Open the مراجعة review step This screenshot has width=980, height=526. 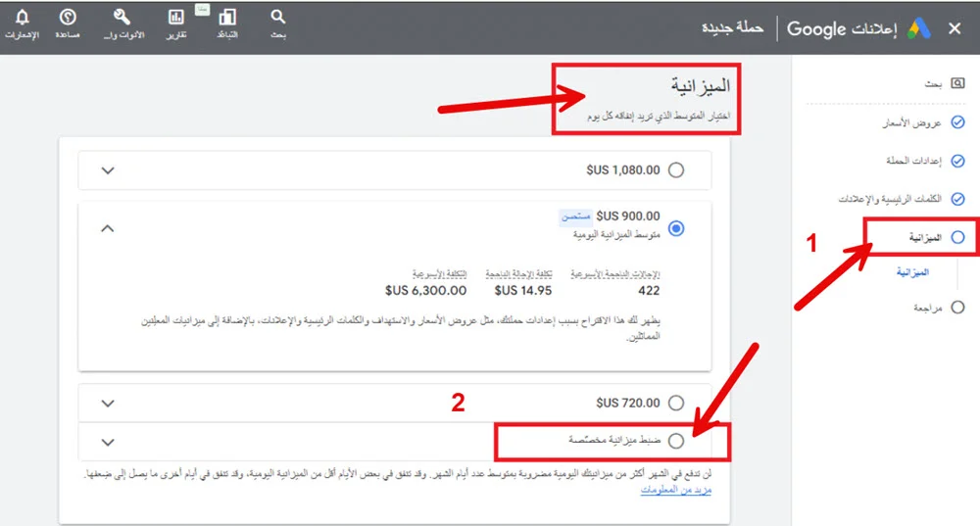[x=927, y=308]
